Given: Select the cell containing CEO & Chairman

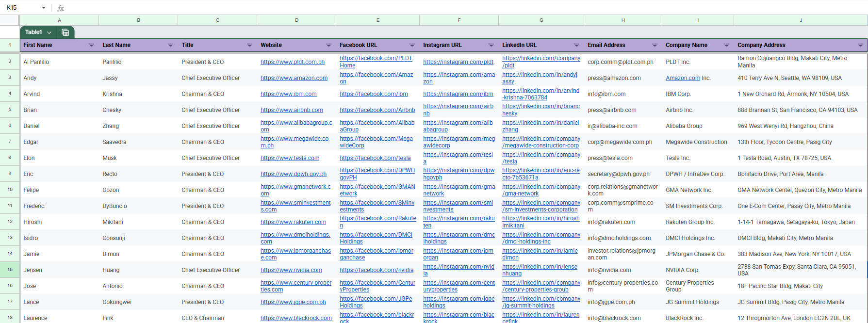Looking at the screenshot, I should [x=217, y=318].
